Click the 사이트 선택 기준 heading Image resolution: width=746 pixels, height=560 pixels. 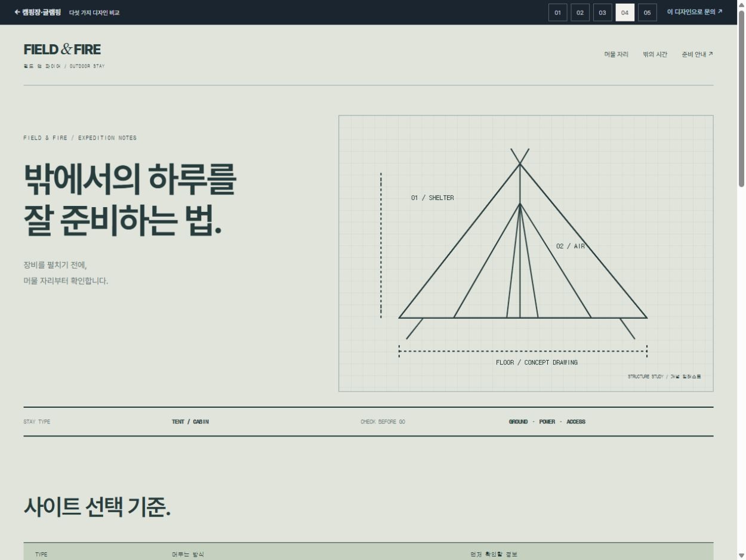coord(97,507)
